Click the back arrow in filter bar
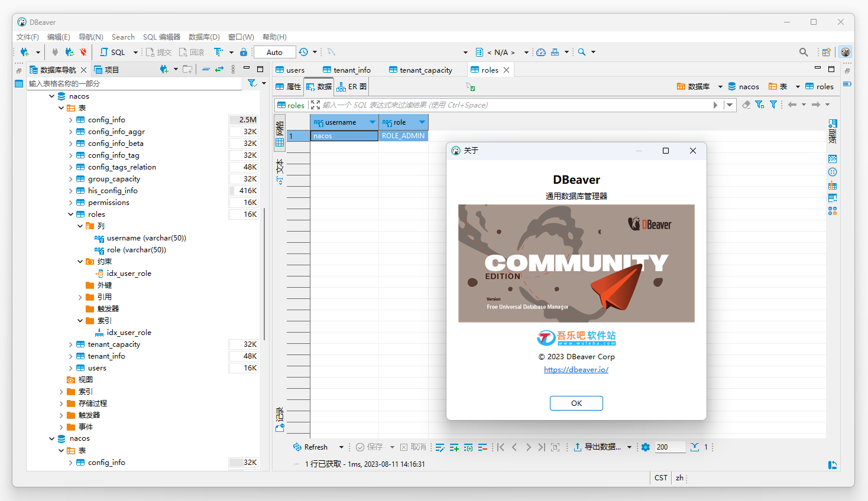The image size is (868, 501). click(792, 105)
